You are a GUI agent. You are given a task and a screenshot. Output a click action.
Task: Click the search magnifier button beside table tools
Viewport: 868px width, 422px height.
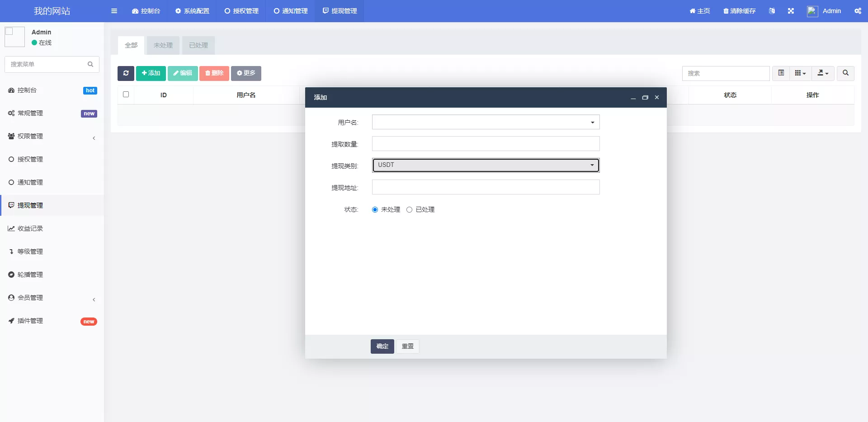click(845, 73)
